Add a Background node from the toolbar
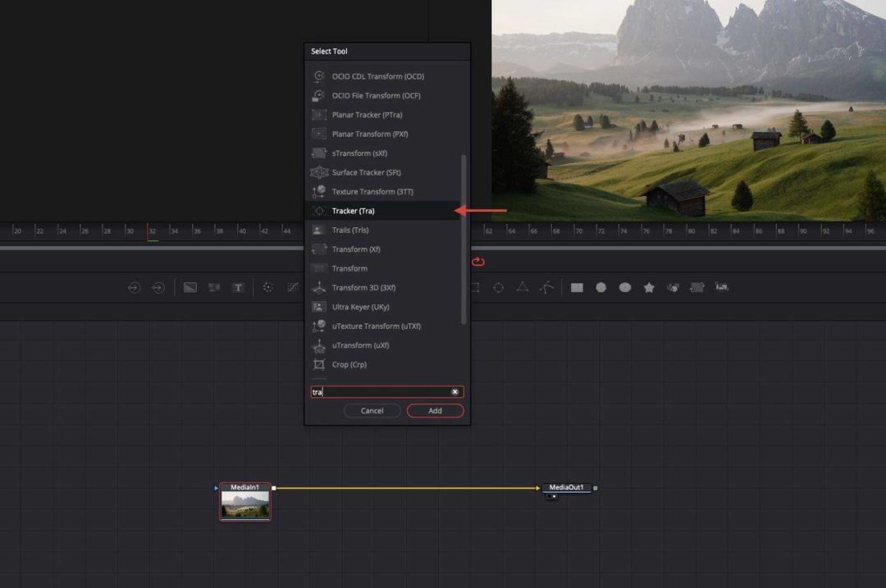Viewport: 886px width, 588px height. click(191, 287)
